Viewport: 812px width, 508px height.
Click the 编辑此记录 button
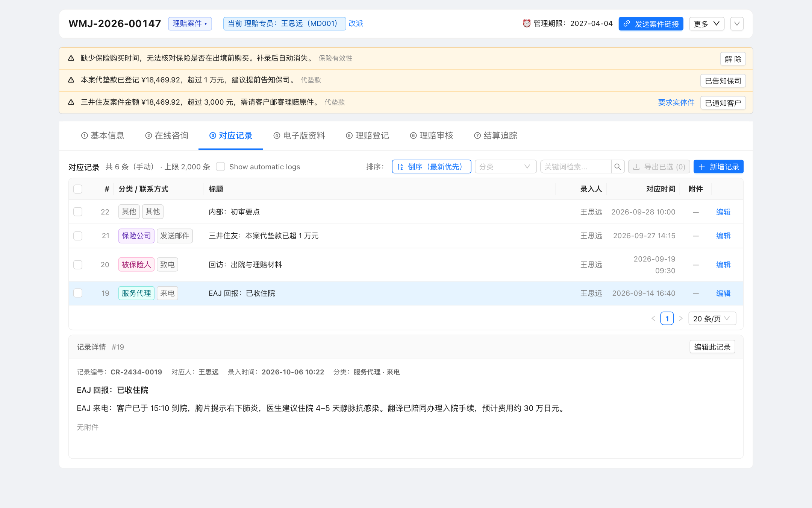click(712, 347)
